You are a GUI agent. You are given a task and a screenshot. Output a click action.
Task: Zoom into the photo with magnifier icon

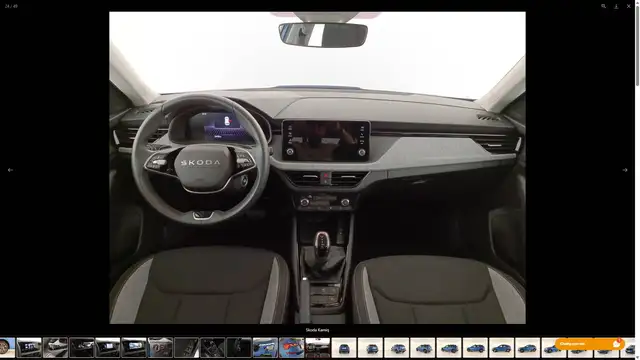pyautogui.click(x=603, y=6)
